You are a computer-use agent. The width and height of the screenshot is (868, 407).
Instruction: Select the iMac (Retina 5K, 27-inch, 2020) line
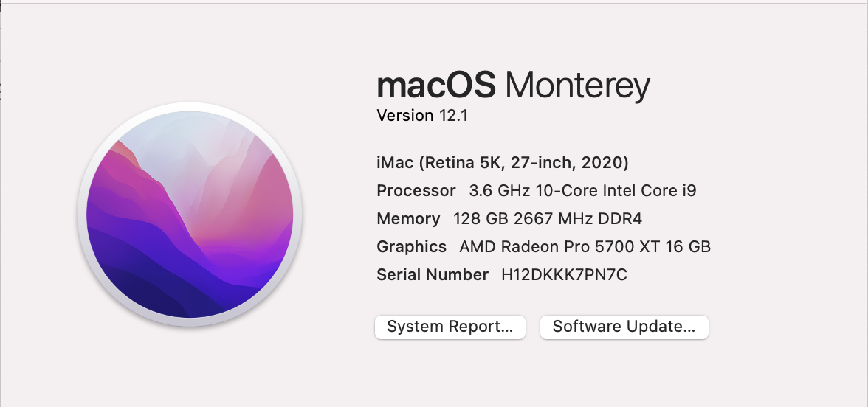click(503, 162)
